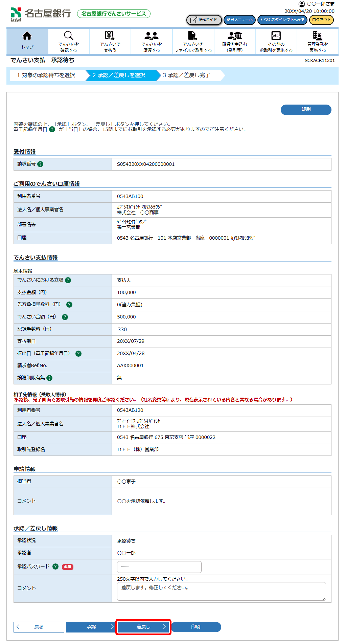Open the '管理業務を実施する' building icon
The image size is (345, 644).
click(317, 36)
